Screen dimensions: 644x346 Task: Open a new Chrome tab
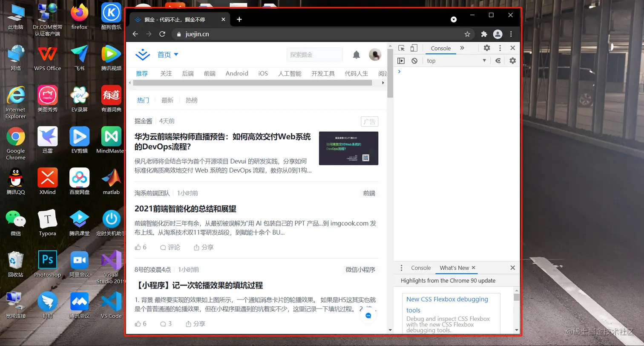click(x=239, y=19)
